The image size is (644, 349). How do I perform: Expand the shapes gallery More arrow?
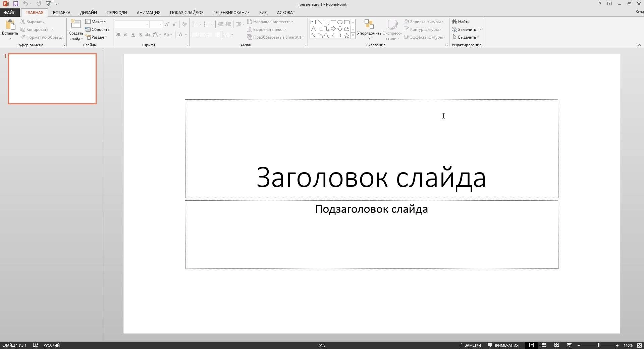pos(353,36)
